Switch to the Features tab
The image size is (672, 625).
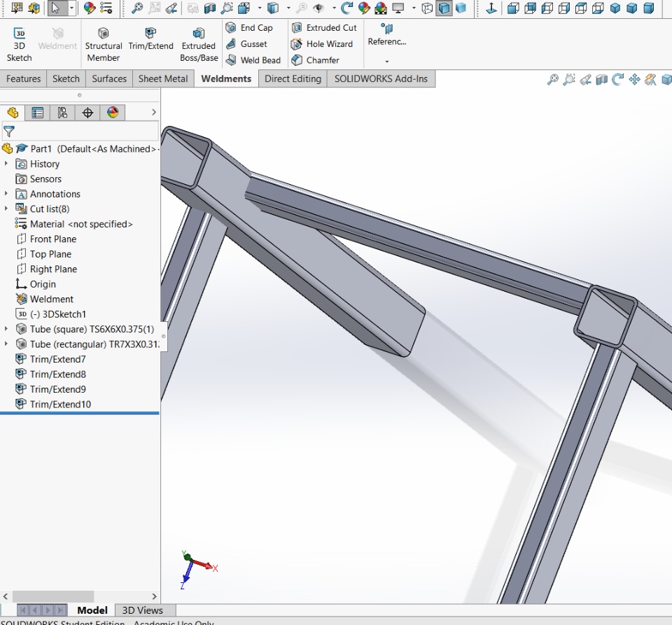click(x=24, y=79)
